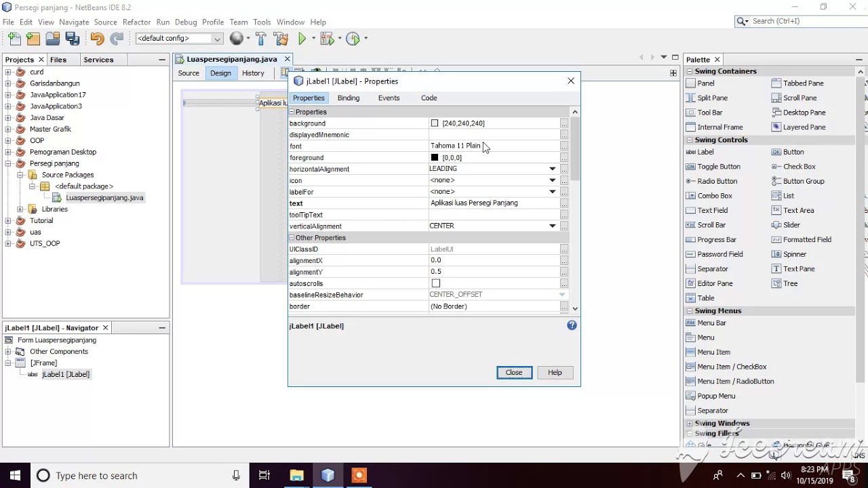The height and width of the screenshot is (488, 868).
Task: Click the Undo toolbar icon
Action: (x=97, y=39)
